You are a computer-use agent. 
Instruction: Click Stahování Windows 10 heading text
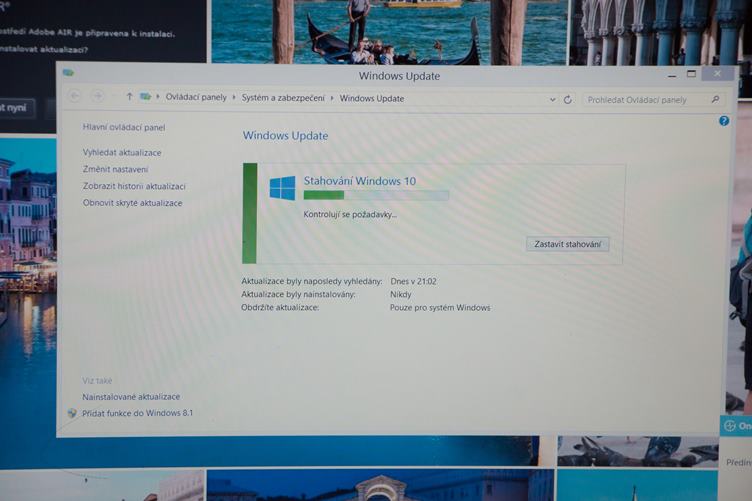[x=360, y=181]
